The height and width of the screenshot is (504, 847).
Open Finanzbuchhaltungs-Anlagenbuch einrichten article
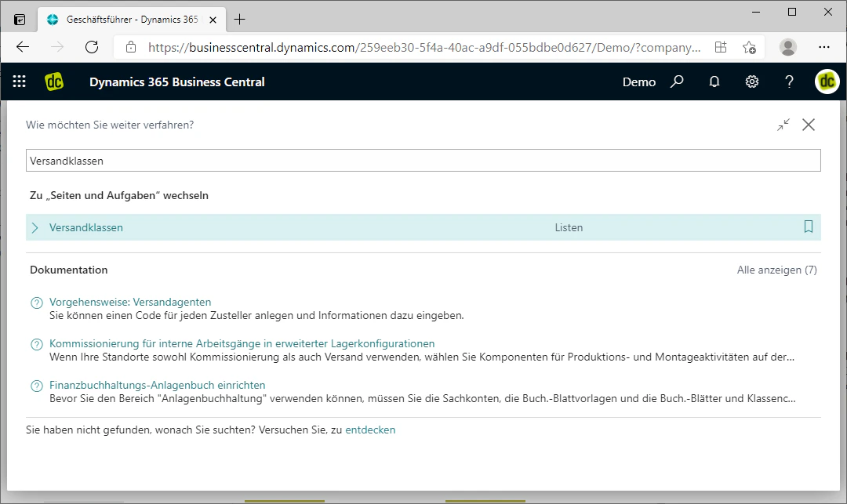[x=157, y=386]
